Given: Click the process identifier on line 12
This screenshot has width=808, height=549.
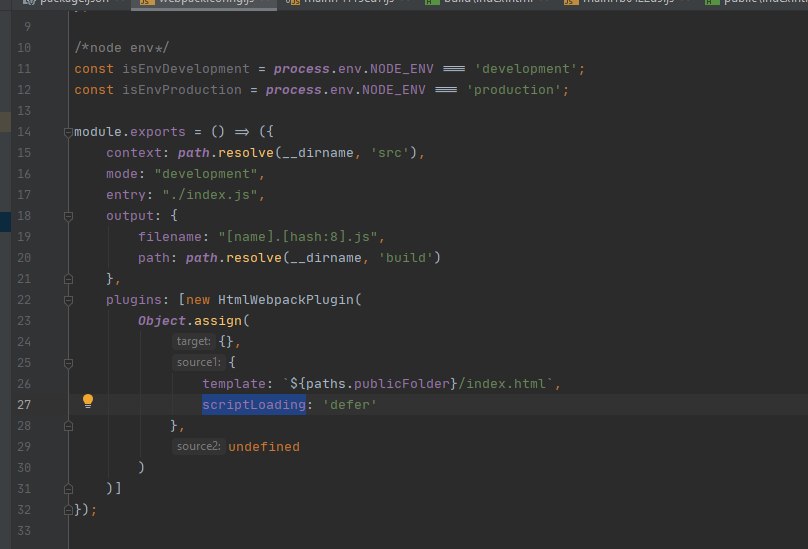Looking at the screenshot, I should tap(293, 90).
